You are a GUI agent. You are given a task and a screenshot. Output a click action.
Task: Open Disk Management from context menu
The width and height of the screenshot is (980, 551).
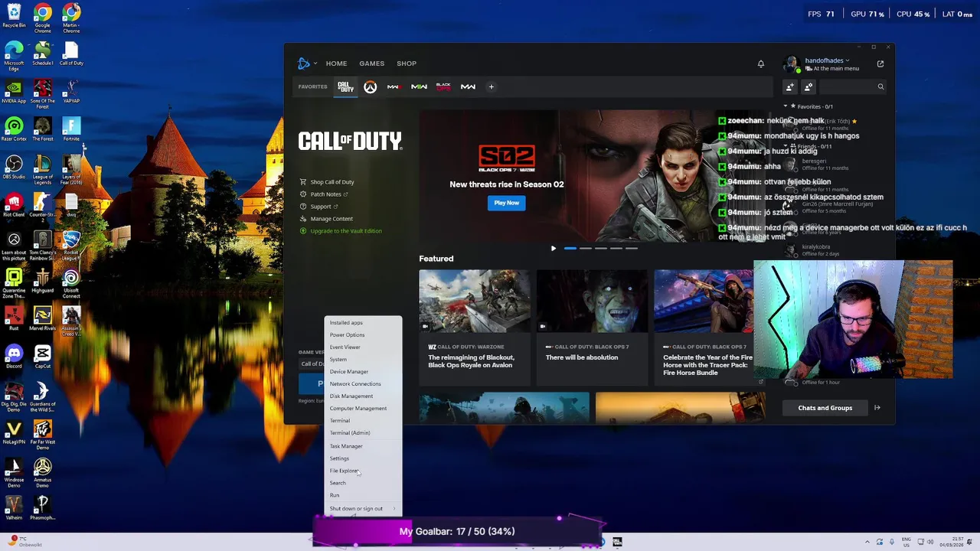click(363, 396)
